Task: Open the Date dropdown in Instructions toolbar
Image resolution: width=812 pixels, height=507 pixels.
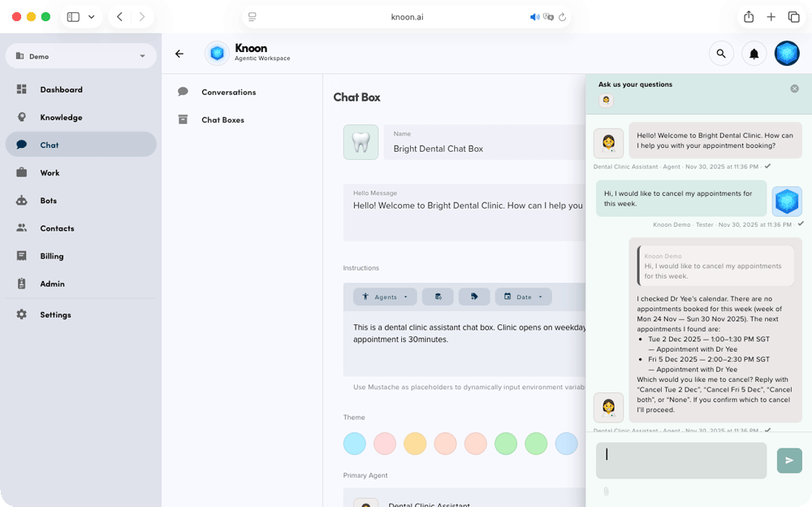Action: (524, 297)
